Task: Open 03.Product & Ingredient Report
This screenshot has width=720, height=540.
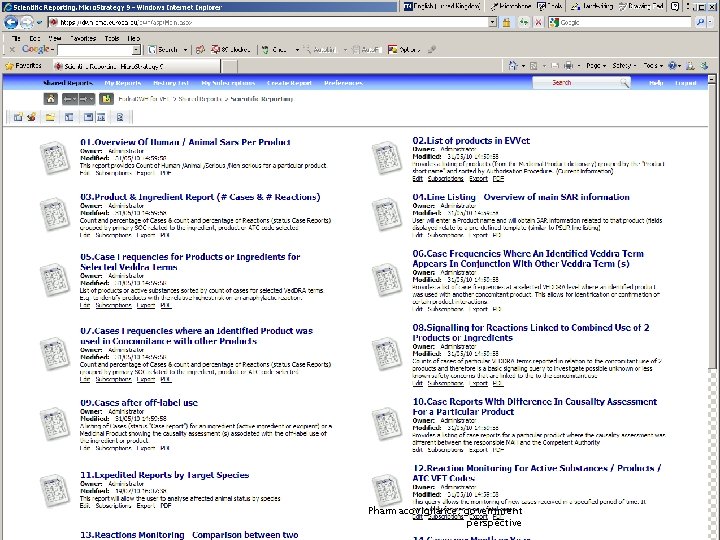Action: 200,197
